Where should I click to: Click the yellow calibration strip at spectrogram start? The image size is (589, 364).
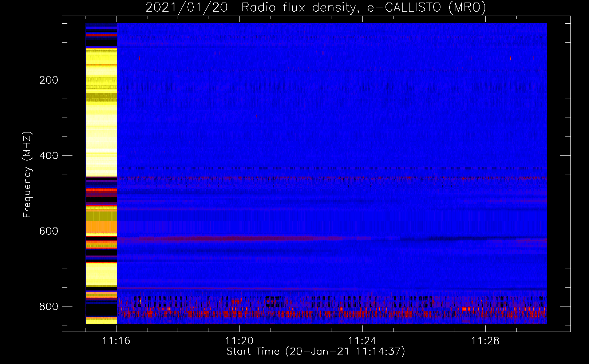[102, 174]
